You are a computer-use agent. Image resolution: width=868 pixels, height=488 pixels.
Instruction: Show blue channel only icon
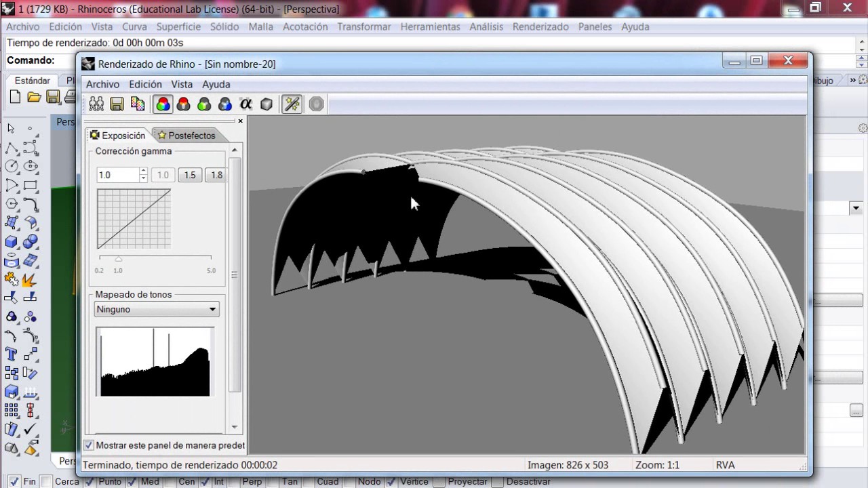(225, 104)
